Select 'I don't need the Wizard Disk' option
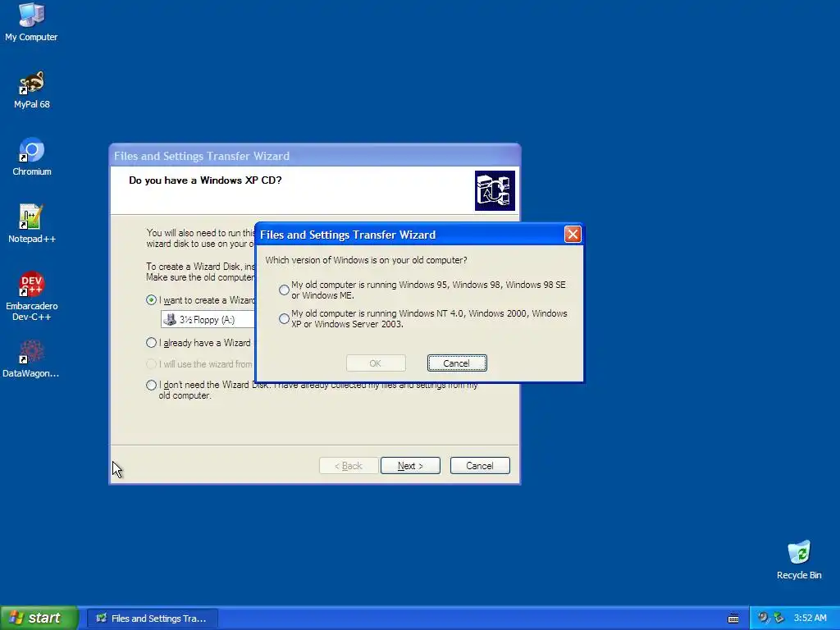This screenshot has height=630, width=840. point(151,386)
